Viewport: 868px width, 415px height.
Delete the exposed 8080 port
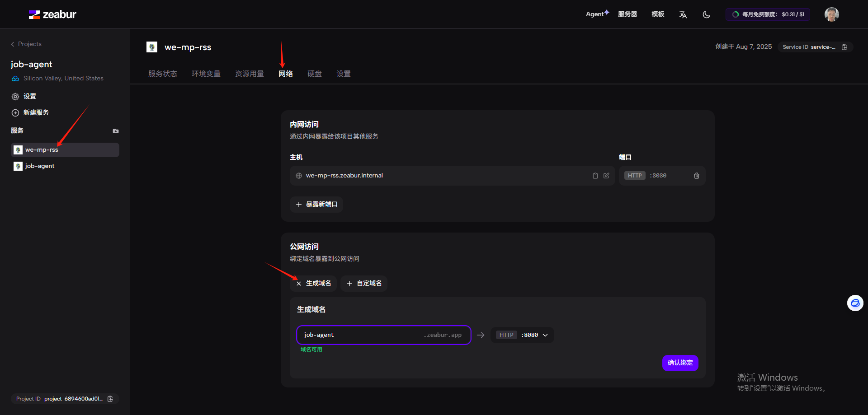coord(696,176)
